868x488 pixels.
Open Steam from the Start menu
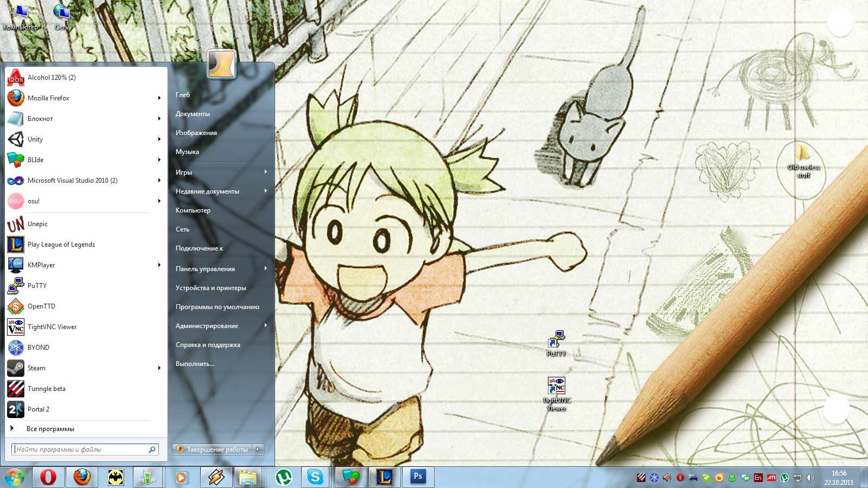point(36,368)
